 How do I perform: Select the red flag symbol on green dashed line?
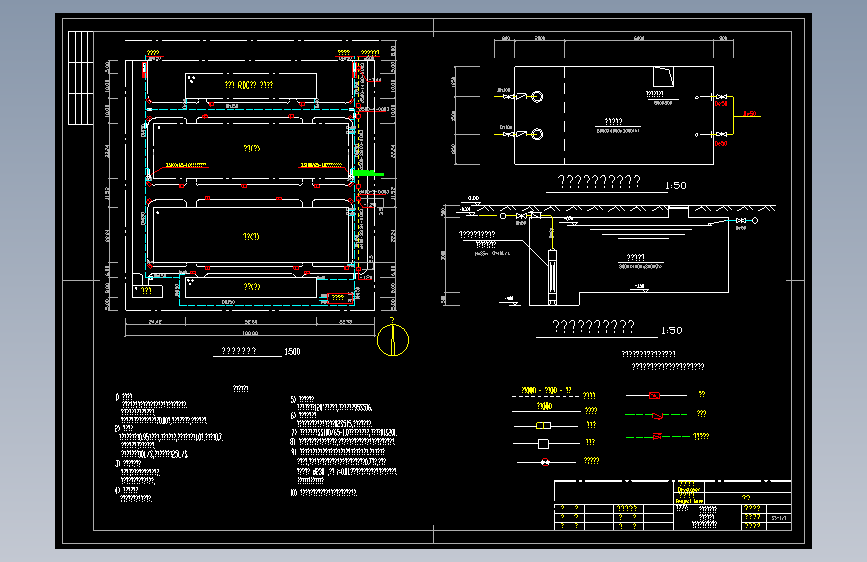pyautogui.click(x=657, y=436)
